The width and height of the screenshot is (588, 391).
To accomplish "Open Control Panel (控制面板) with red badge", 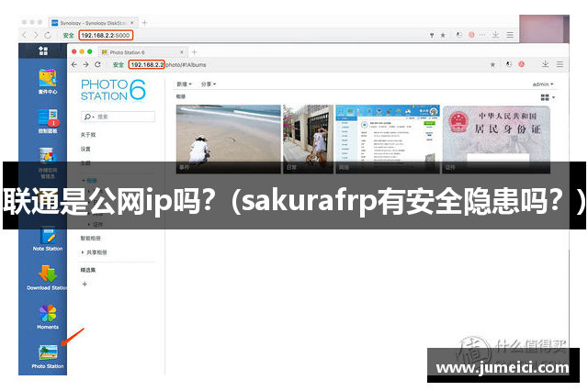I will tap(48, 121).
